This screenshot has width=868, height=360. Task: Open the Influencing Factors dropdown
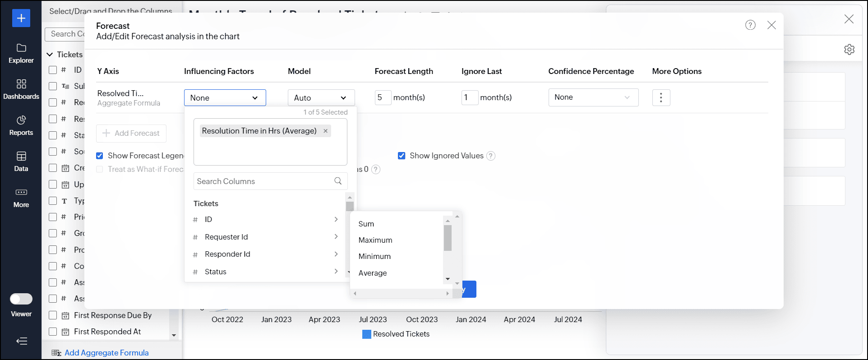pos(225,98)
